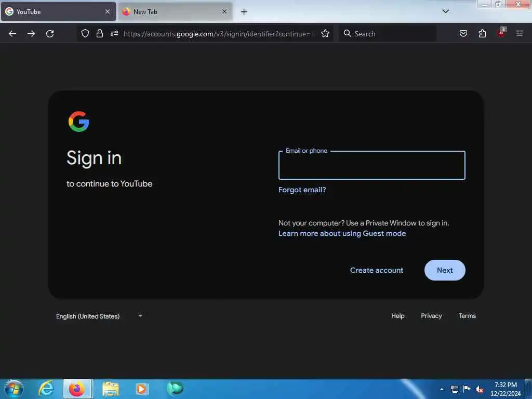532x399 pixels.
Task: Close the YouTube tab
Action: [107, 11]
